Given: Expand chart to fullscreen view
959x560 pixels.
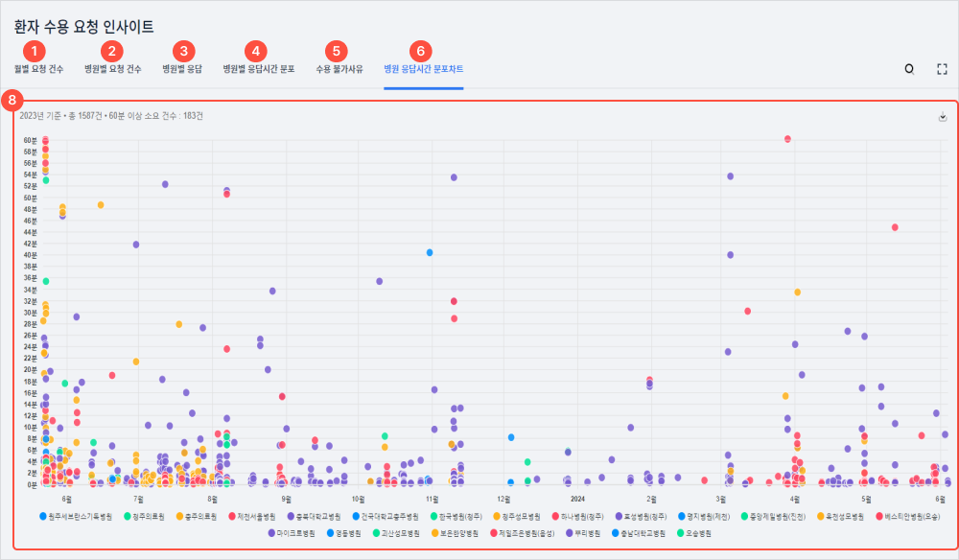Looking at the screenshot, I should [942, 69].
